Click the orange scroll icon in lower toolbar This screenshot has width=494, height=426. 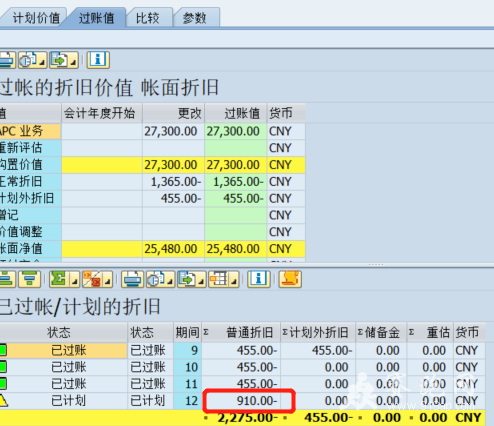[x=290, y=279]
